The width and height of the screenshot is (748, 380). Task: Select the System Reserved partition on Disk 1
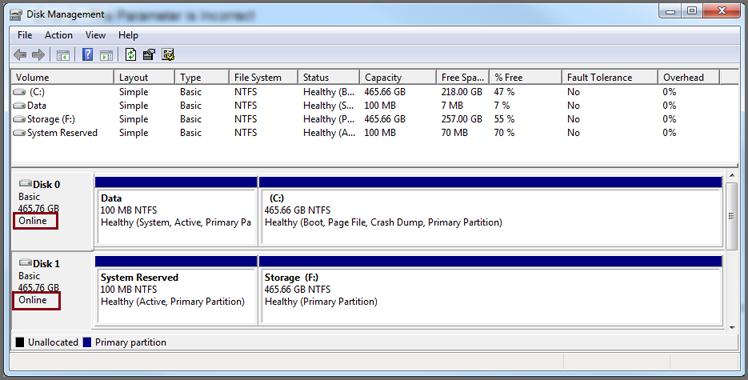[176, 291]
